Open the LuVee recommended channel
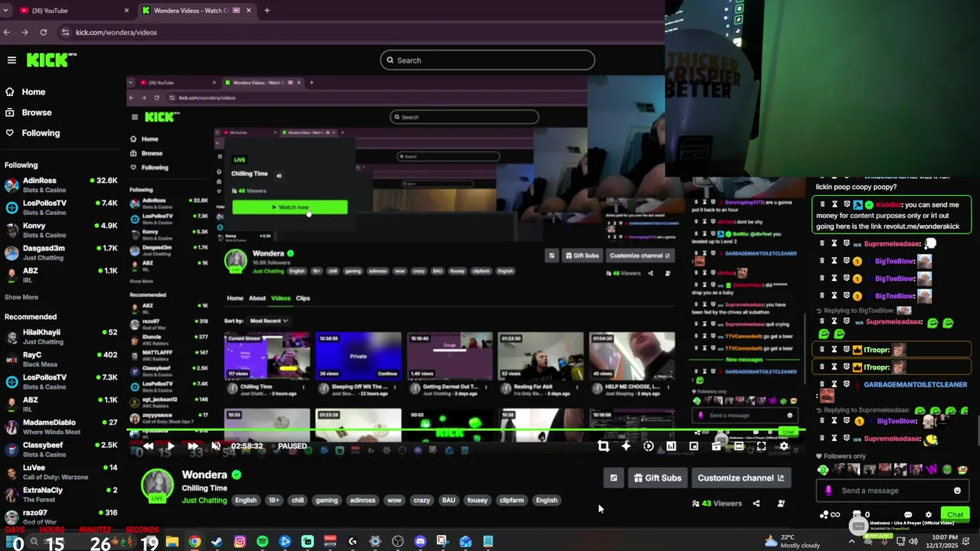 coord(60,471)
